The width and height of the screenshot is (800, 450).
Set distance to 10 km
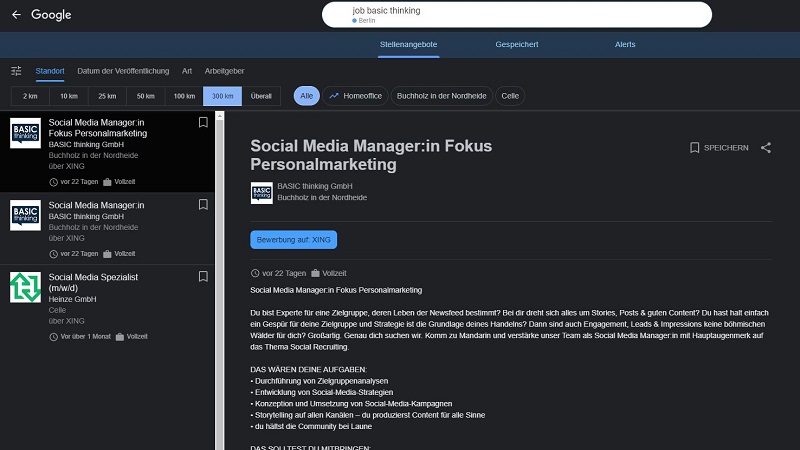(x=69, y=96)
